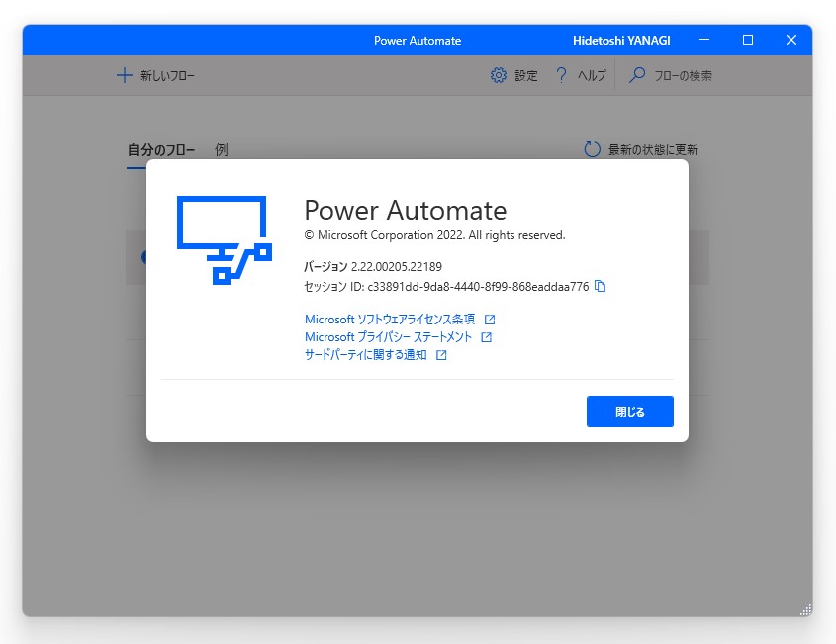
Task: Click the Power Automate logo in dialog
Action: click(x=223, y=237)
